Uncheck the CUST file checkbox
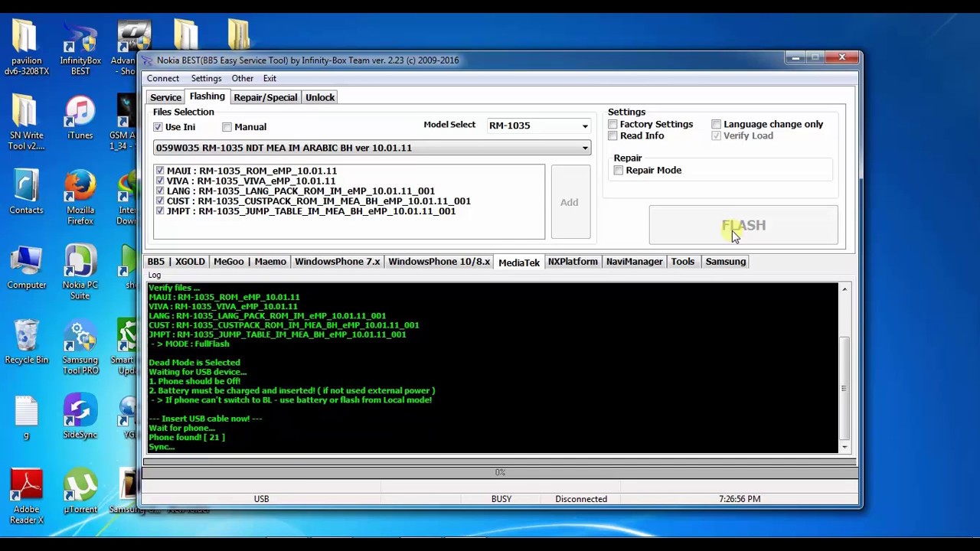 point(160,201)
